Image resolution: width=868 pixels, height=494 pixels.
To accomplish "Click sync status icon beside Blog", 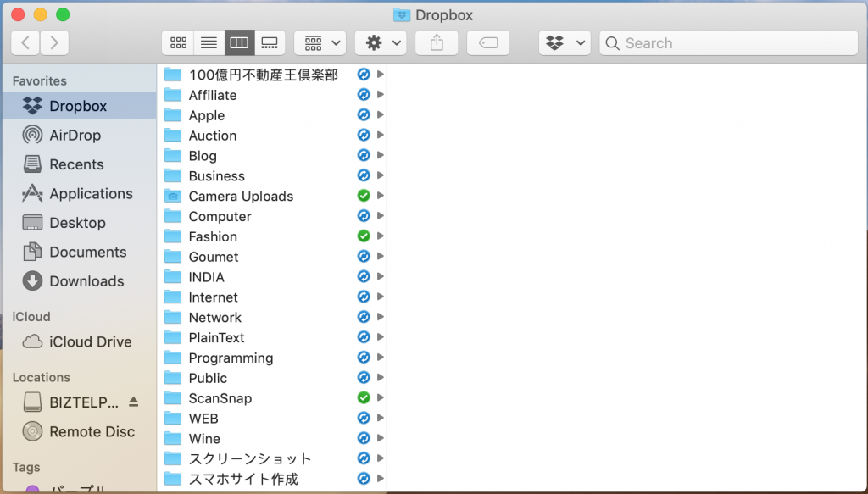I will pyautogui.click(x=363, y=155).
